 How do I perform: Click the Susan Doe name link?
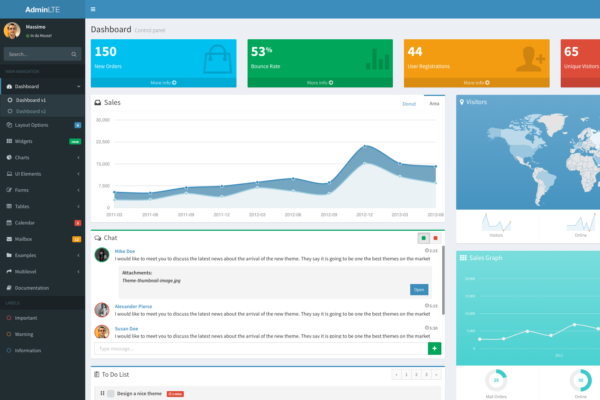[126, 328]
